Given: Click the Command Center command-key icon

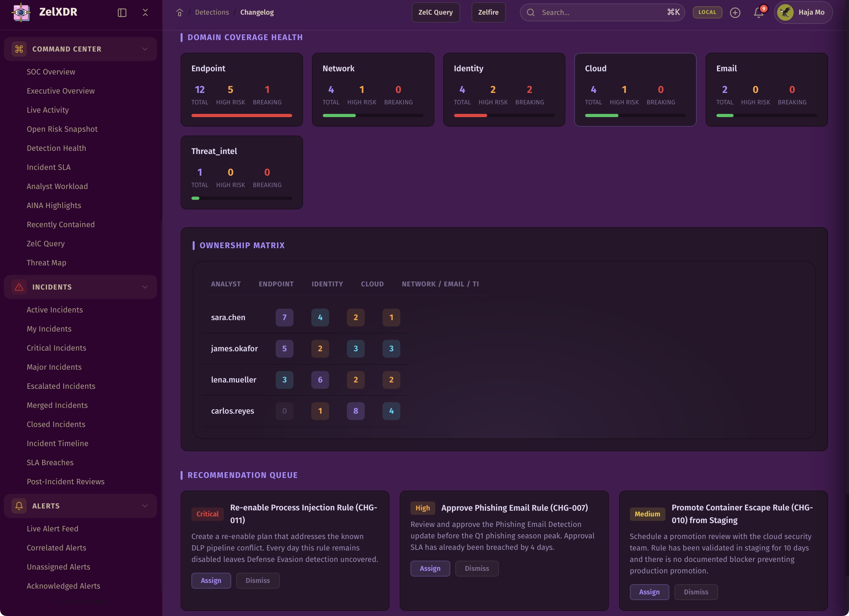Looking at the screenshot, I should click(x=19, y=49).
